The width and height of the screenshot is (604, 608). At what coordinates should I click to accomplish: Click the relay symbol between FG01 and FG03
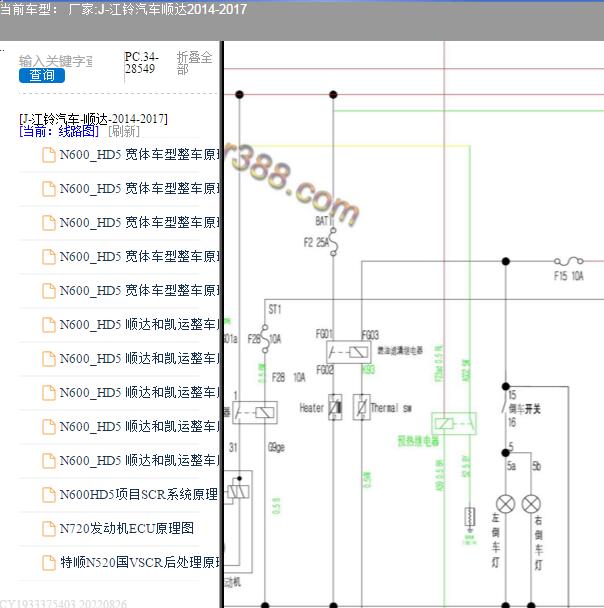click(349, 352)
